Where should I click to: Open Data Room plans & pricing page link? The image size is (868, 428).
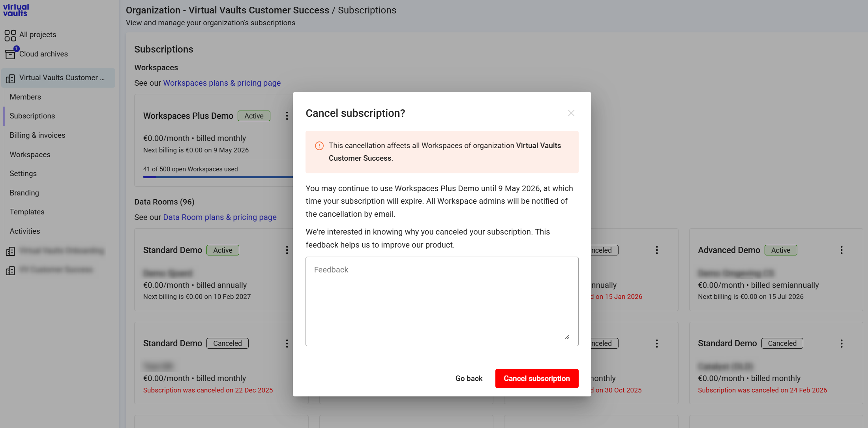tap(220, 218)
